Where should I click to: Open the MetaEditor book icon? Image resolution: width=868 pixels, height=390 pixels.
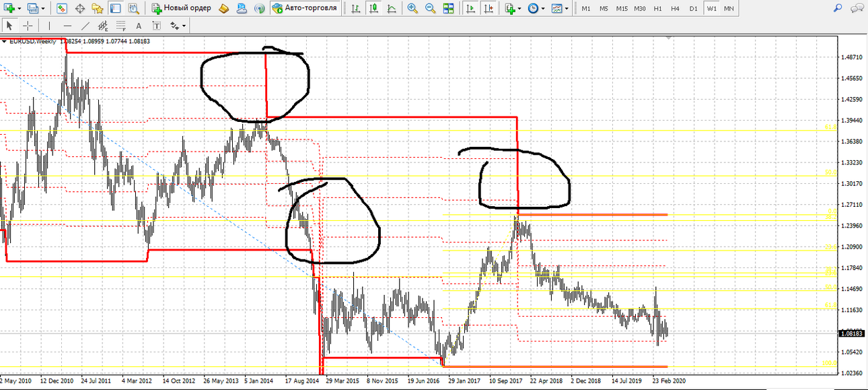pos(225,8)
